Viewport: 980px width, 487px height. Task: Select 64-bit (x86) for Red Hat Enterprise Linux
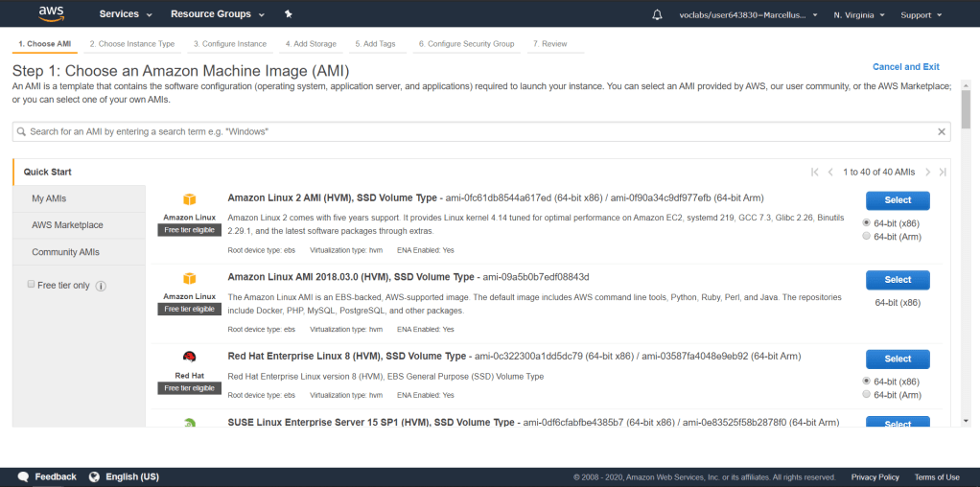[x=867, y=381]
